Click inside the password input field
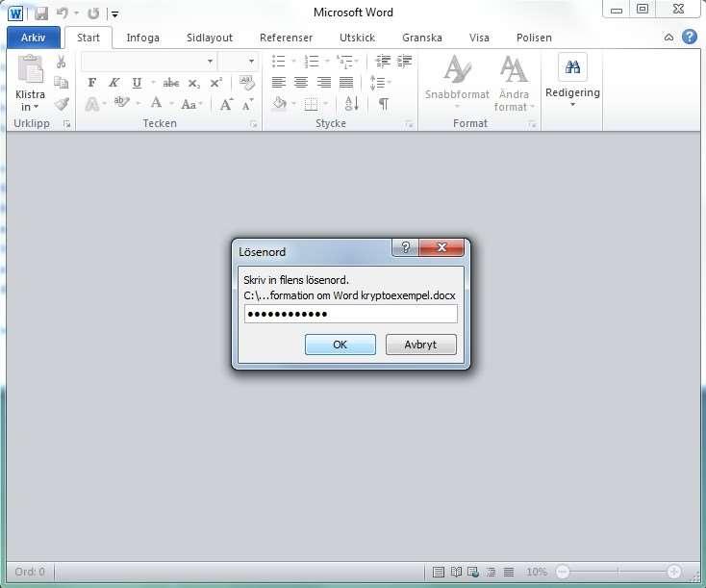 (351, 314)
